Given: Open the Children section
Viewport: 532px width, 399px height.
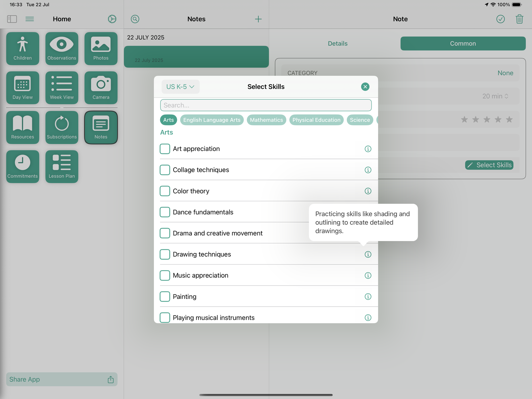Looking at the screenshot, I should (22, 49).
